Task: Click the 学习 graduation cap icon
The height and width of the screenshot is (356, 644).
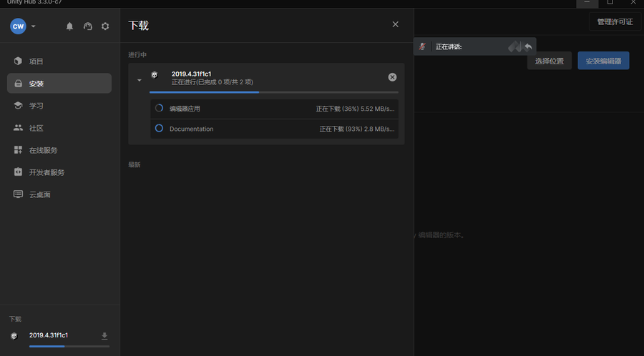Action: pyautogui.click(x=18, y=105)
